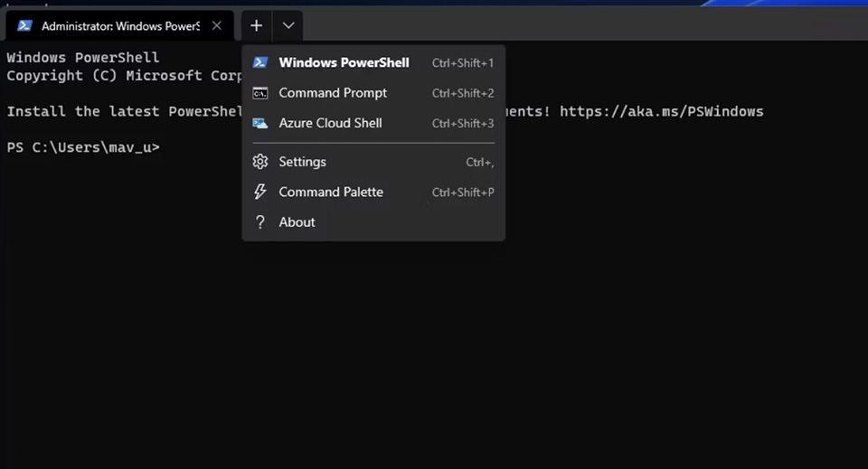868x469 pixels.
Task: Open a new tab with plus button
Action: point(256,25)
